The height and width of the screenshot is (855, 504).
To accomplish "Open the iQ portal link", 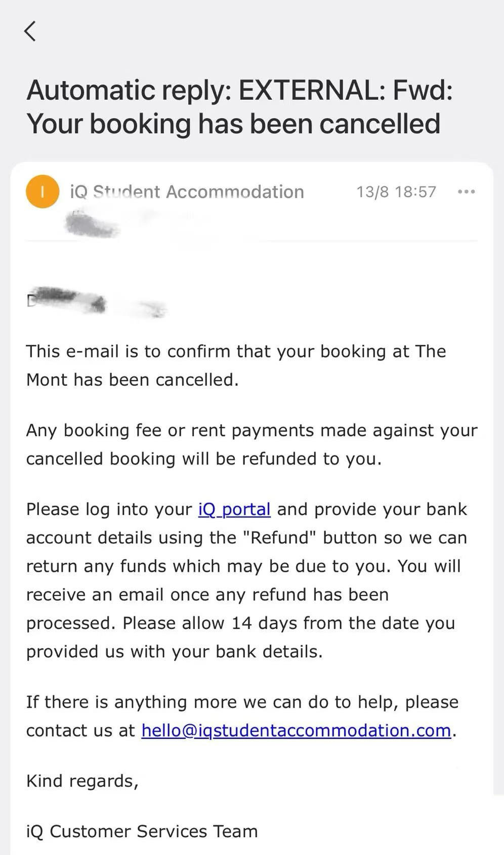I will click(x=234, y=509).
